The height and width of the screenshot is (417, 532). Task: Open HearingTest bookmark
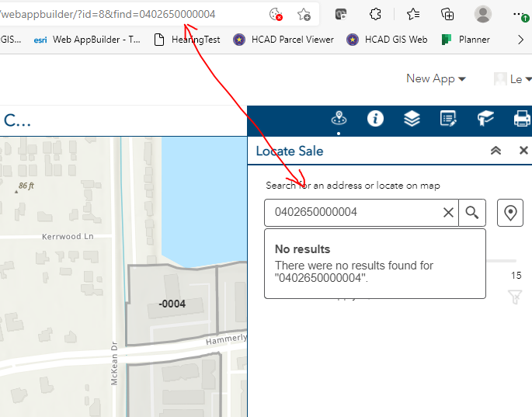(187, 40)
